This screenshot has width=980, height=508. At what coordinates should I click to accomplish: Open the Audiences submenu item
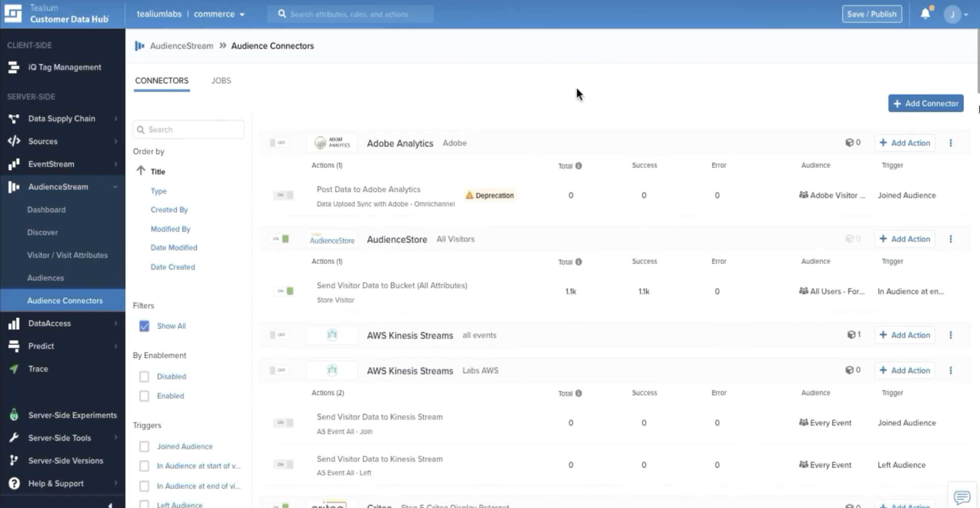point(46,278)
